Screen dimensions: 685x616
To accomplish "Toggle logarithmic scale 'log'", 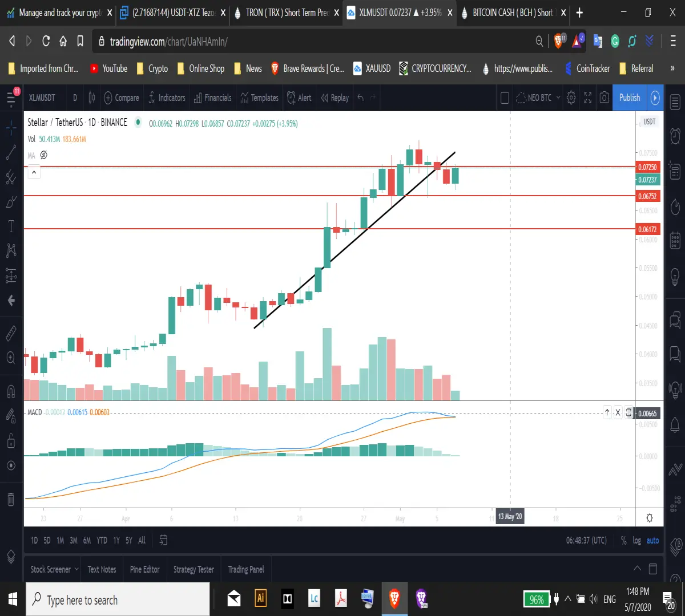I will [637, 540].
